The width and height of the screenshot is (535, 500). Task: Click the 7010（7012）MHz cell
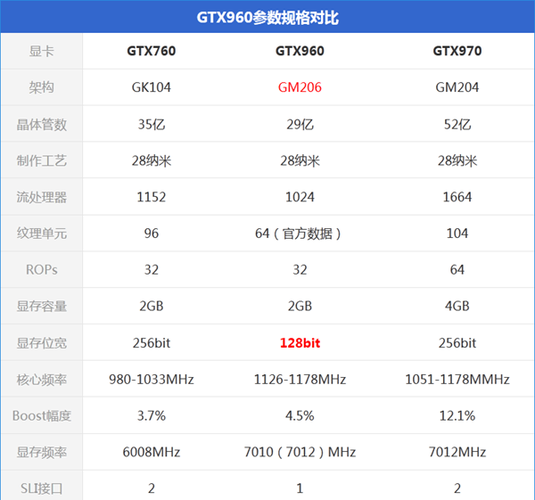(x=300, y=452)
